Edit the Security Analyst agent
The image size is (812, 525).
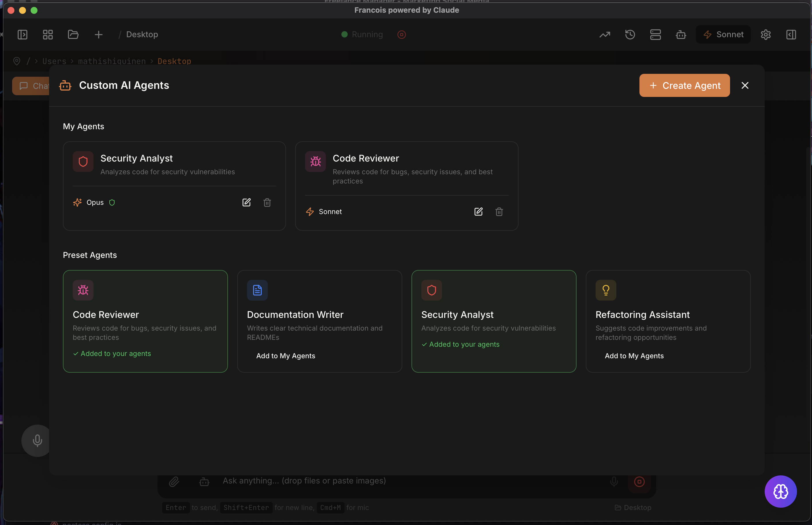(246, 202)
